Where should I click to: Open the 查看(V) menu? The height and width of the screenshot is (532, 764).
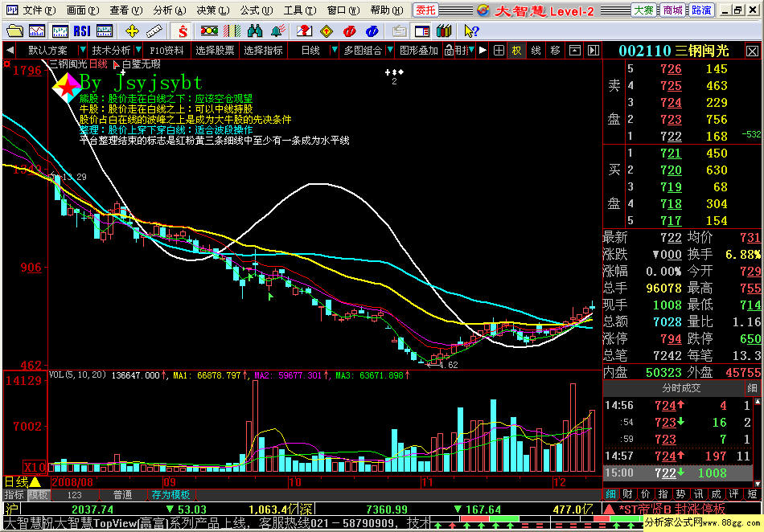coord(126,10)
